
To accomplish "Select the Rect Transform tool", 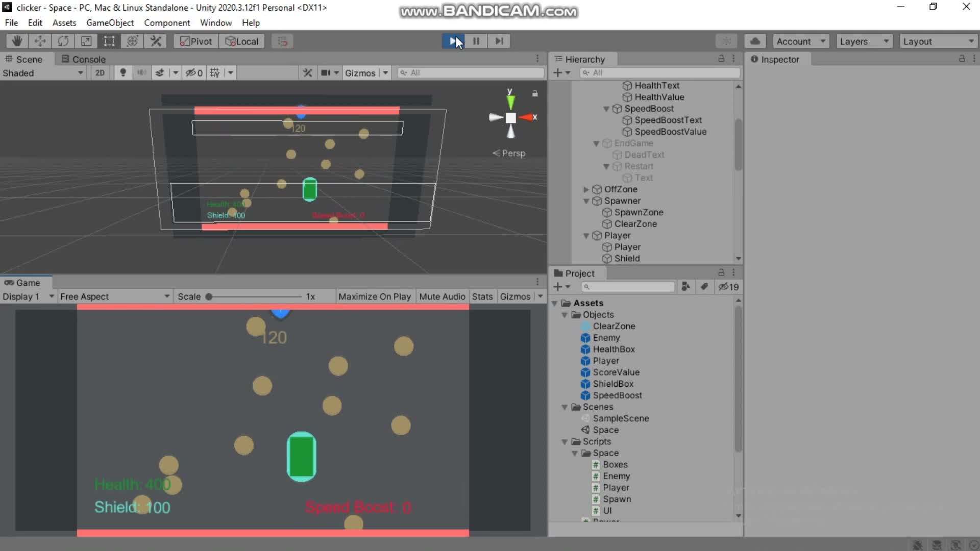I will pyautogui.click(x=109, y=41).
